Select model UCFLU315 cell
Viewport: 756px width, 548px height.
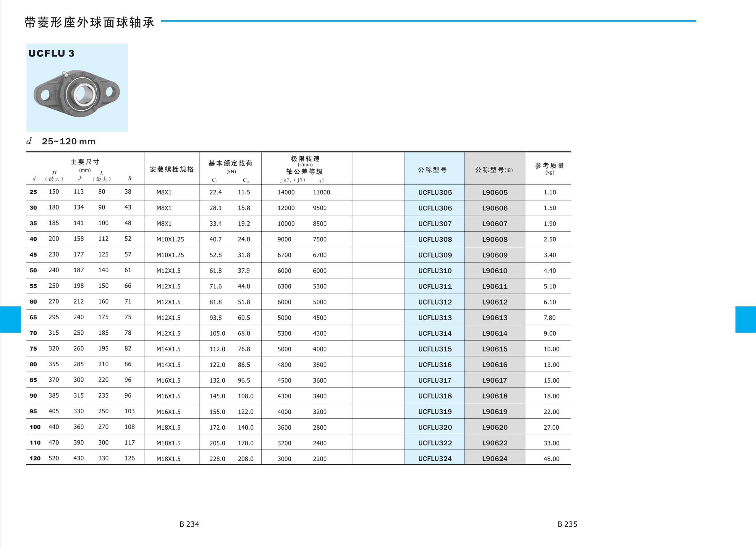(435, 349)
